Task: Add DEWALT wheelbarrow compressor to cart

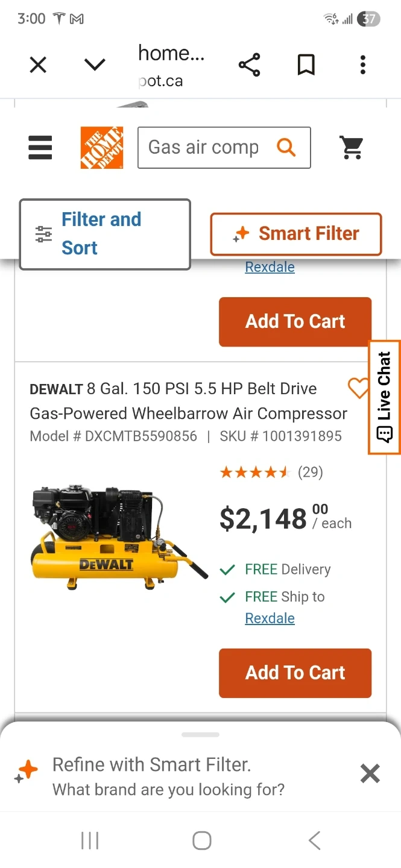Action: click(x=295, y=673)
